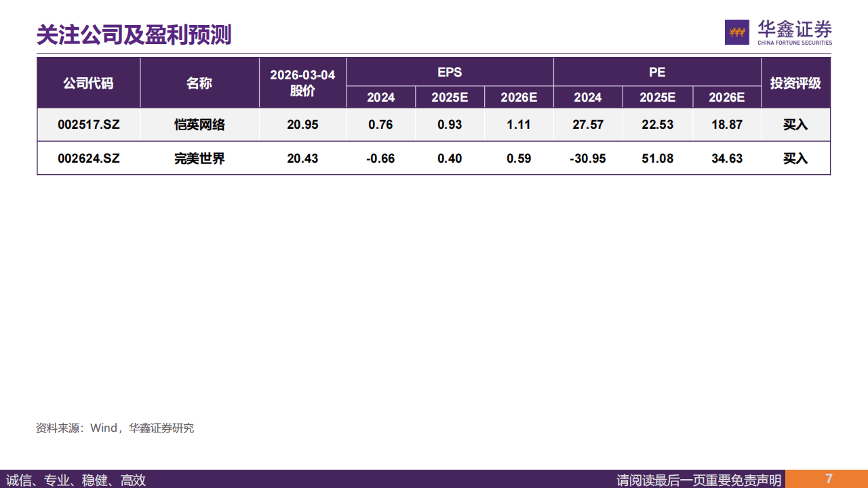Image resolution: width=868 pixels, height=488 pixels.
Task: Select company name 恺英网络
Action: 199,125
